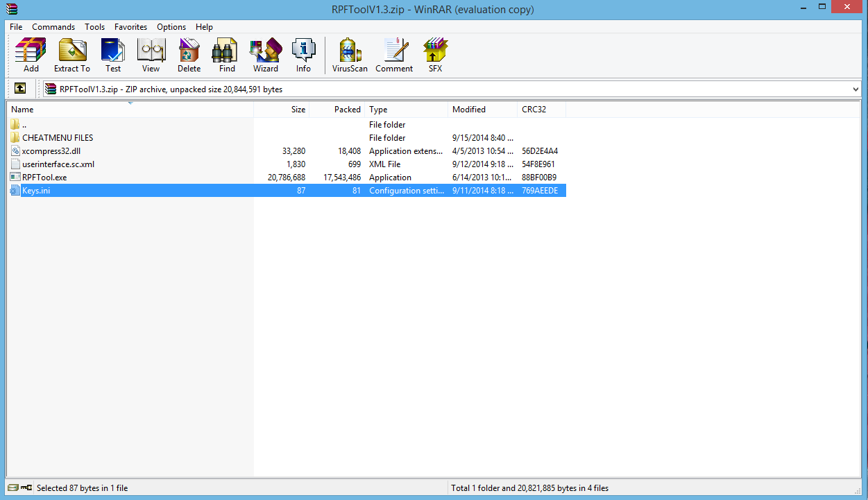This screenshot has height=500, width=868.
Task: Click size value 20,786,688
Action: tap(287, 177)
